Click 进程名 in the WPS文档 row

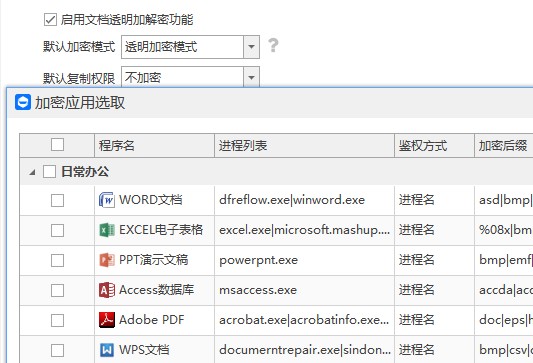[x=417, y=350]
